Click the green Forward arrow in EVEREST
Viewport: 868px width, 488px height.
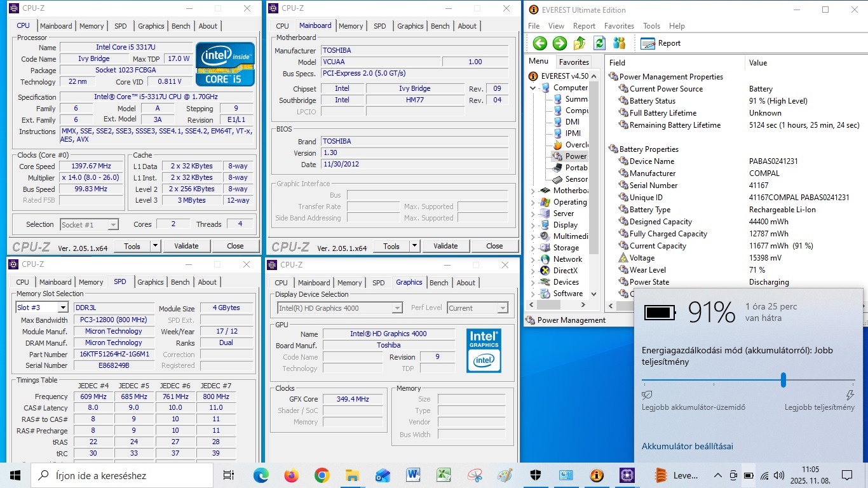559,43
